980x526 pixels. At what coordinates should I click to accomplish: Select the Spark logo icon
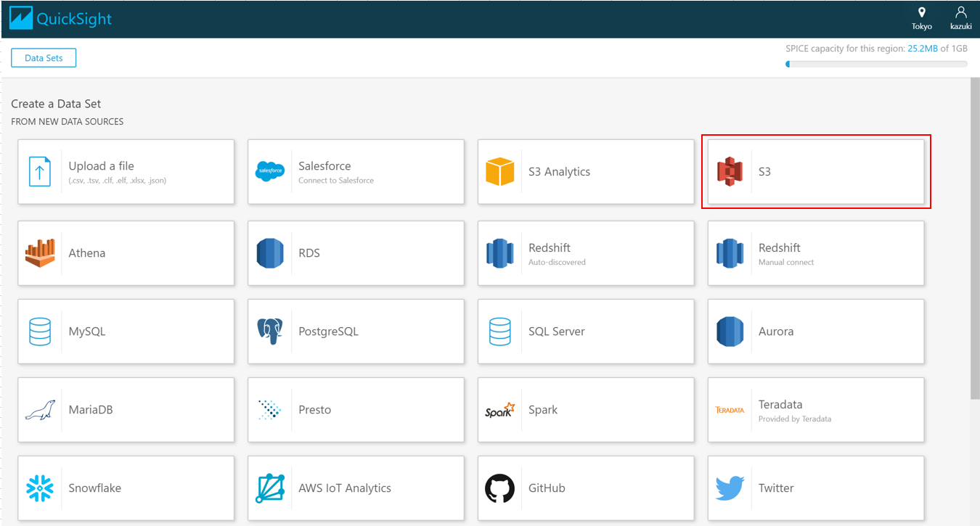500,410
